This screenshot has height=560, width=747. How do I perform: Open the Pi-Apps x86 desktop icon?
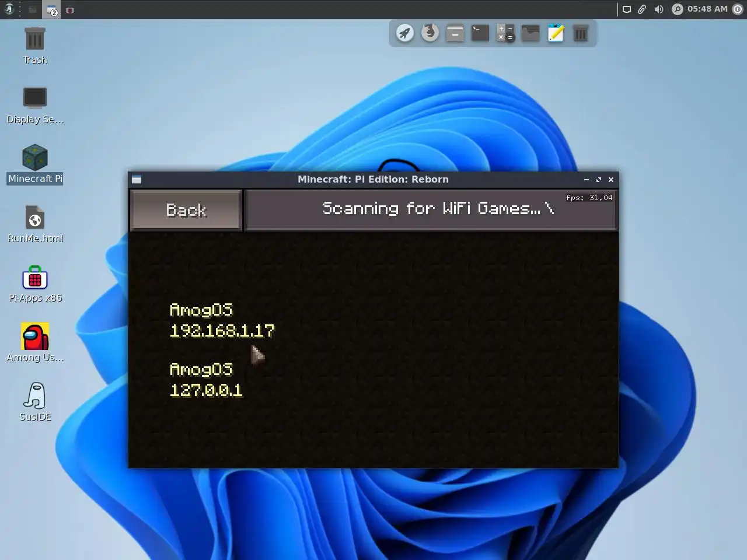35,284
